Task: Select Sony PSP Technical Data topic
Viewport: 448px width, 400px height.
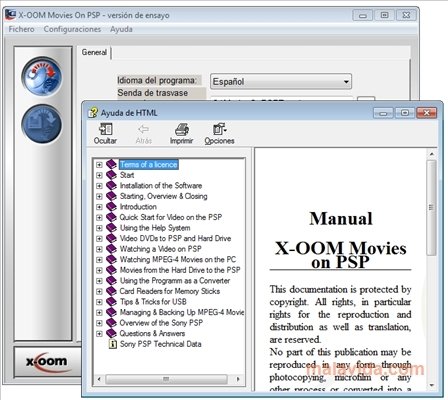Action: coord(160,344)
